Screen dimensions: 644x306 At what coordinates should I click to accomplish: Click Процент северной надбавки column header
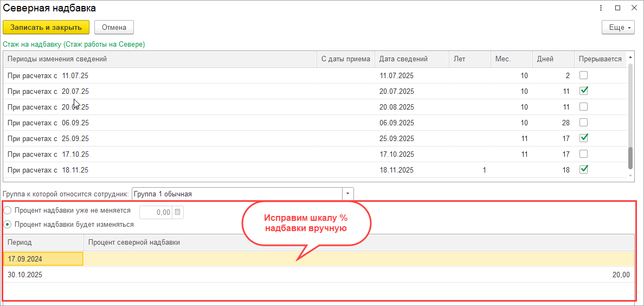tap(359, 243)
